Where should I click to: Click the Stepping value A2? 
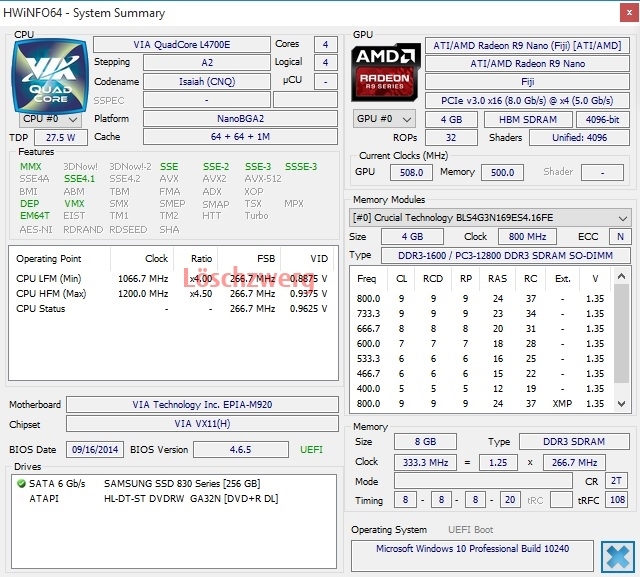[207, 62]
